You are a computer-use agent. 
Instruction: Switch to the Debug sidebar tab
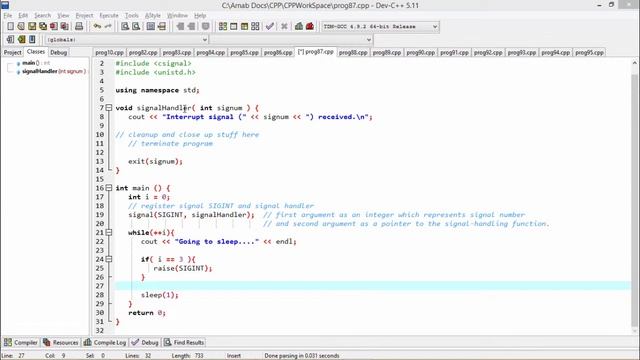[58, 52]
